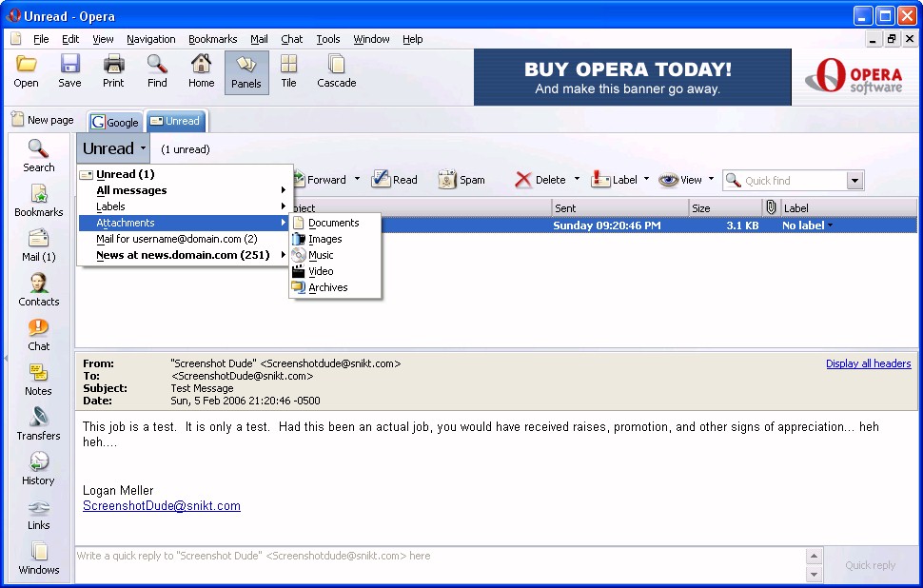Open the Contacts panel
The height and width of the screenshot is (588, 923).
[39, 290]
